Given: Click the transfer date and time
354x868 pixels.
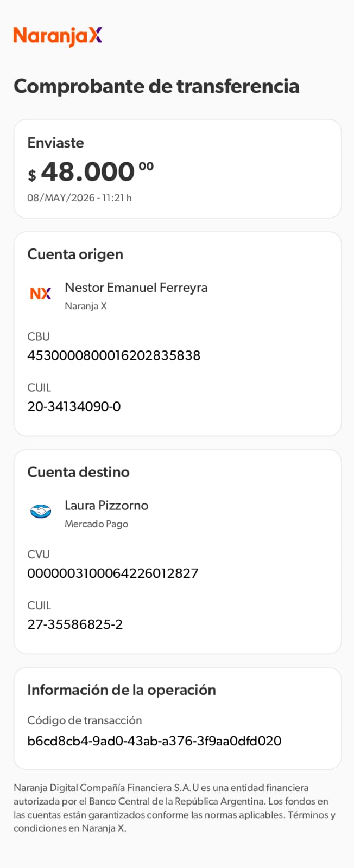Looking at the screenshot, I should 79,198.
